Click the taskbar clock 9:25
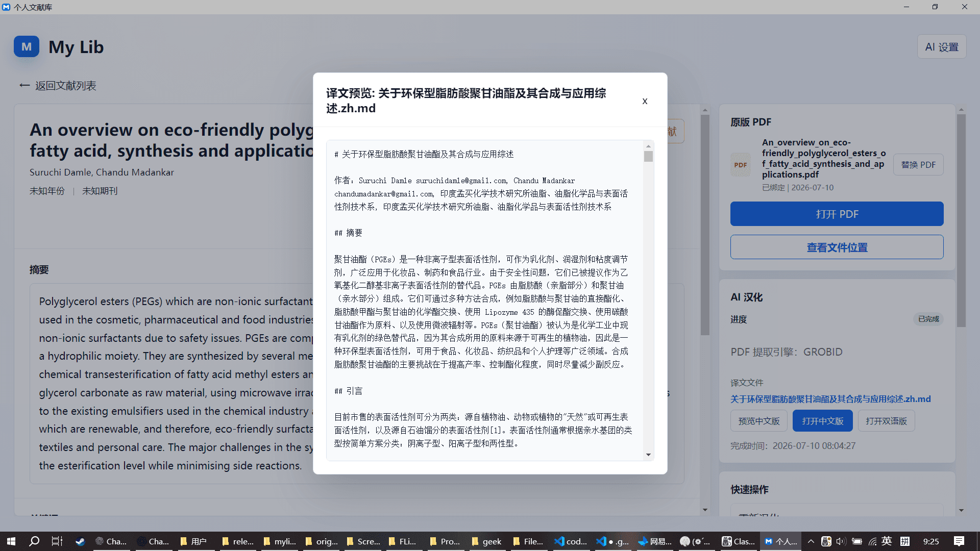The height and width of the screenshot is (551, 980). [931, 541]
